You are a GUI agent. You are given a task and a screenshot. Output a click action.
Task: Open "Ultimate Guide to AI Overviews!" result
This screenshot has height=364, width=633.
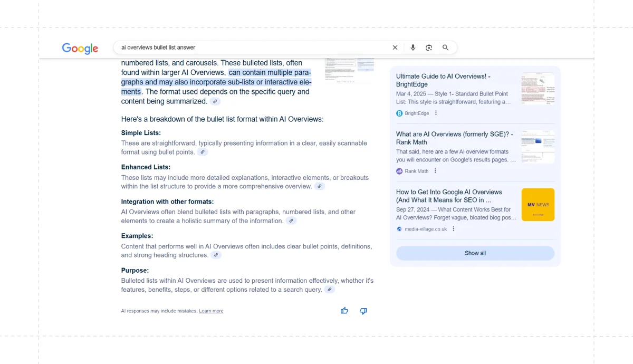coord(444,80)
